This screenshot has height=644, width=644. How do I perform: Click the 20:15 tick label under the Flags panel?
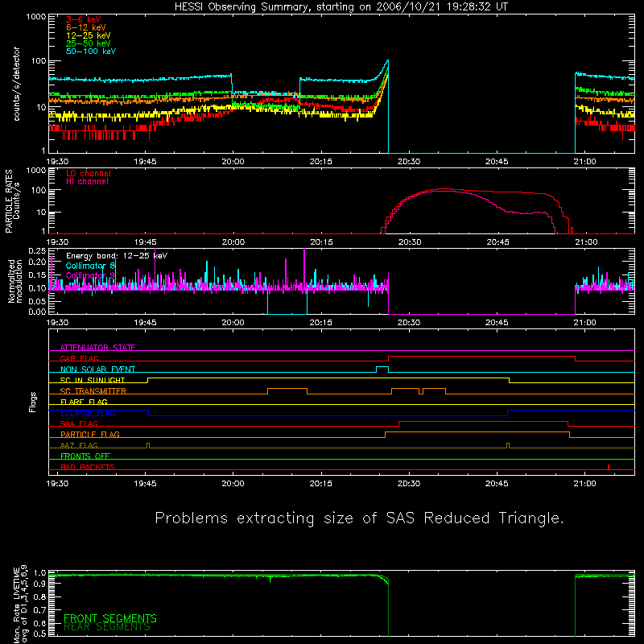coord(321,484)
